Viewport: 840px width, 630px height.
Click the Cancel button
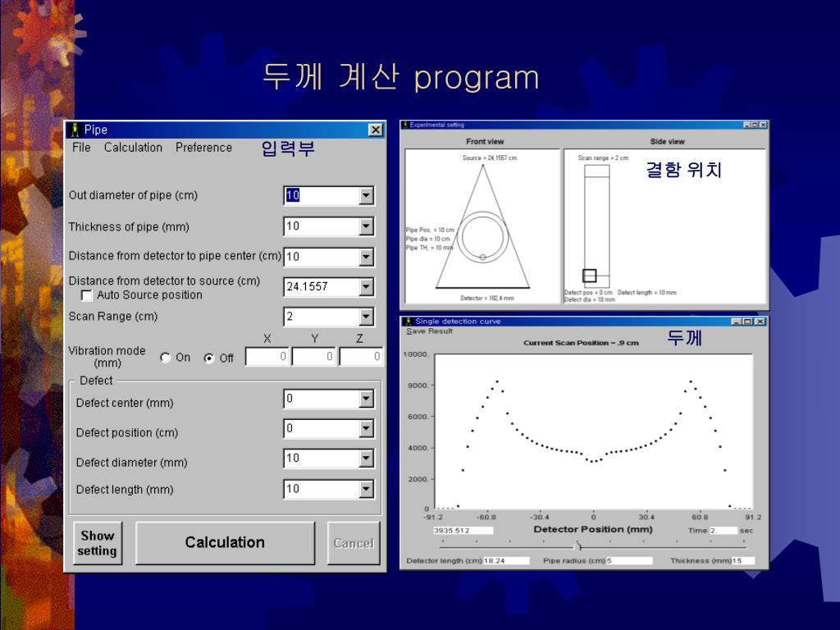coord(354,543)
